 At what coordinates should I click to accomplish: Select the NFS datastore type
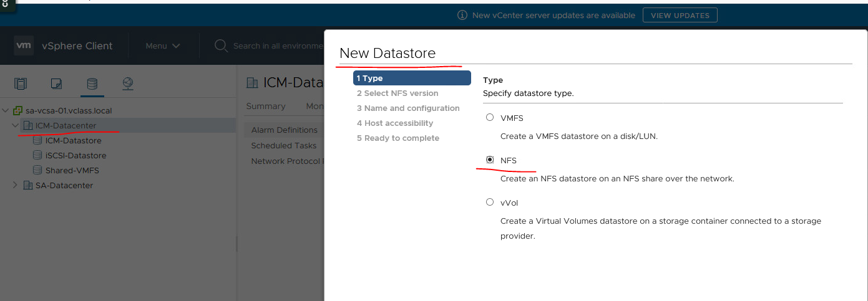tap(490, 160)
